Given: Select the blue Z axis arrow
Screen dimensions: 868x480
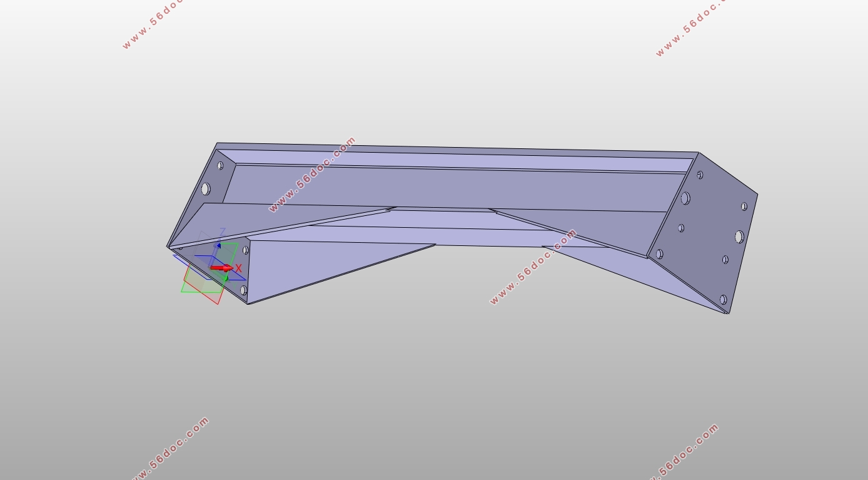Looking at the screenshot, I should pyautogui.click(x=218, y=245).
